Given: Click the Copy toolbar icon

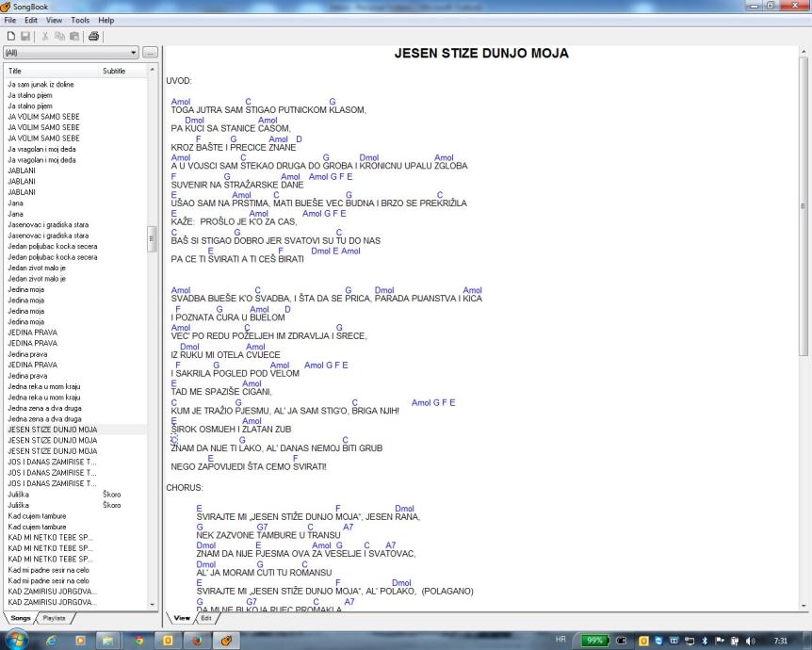Looking at the screenshot, I should tap(58, 36).
